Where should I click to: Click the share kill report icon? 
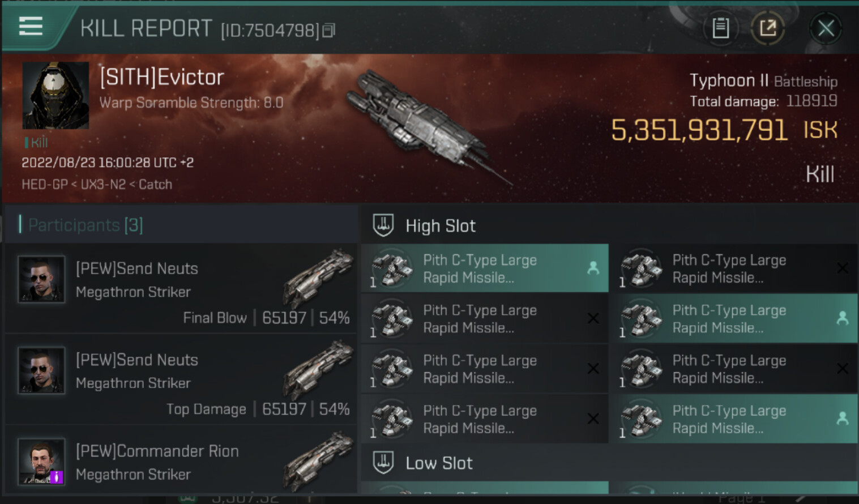pyautogui.click(x=768, y=28)
